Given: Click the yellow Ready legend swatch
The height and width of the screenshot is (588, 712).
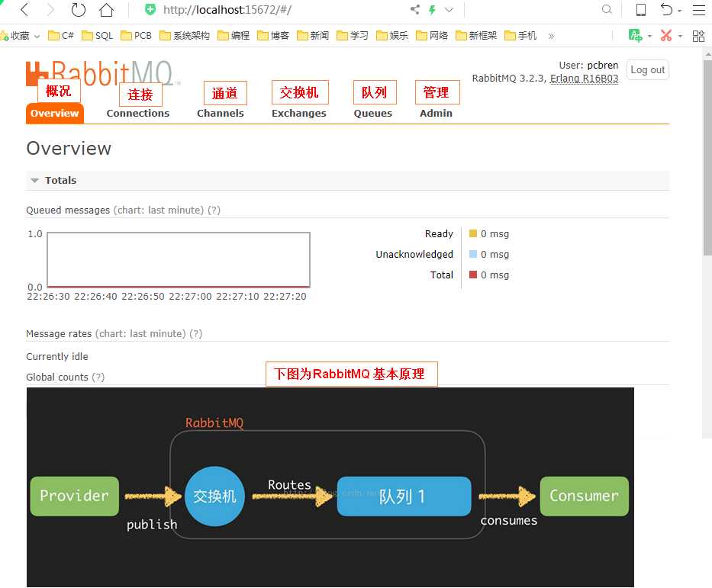Looking at the screenshot, I should 472,233.
